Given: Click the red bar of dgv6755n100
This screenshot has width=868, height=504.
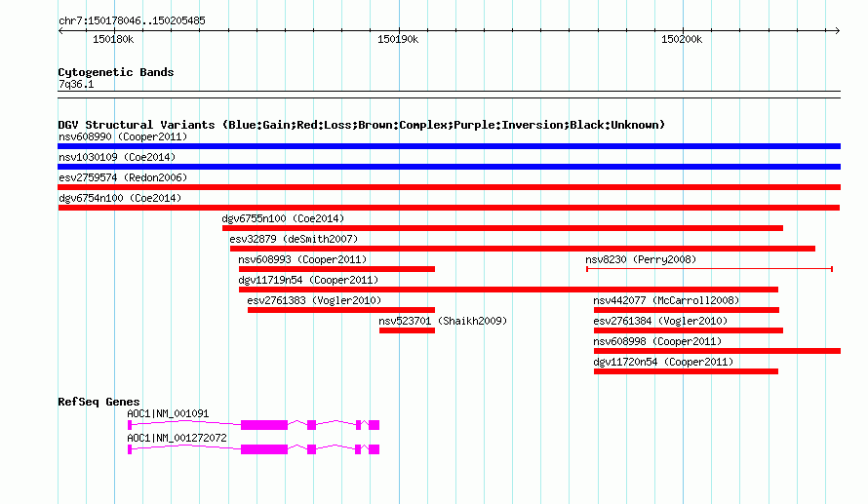Looking at the screenshot, I should [502, 228].
